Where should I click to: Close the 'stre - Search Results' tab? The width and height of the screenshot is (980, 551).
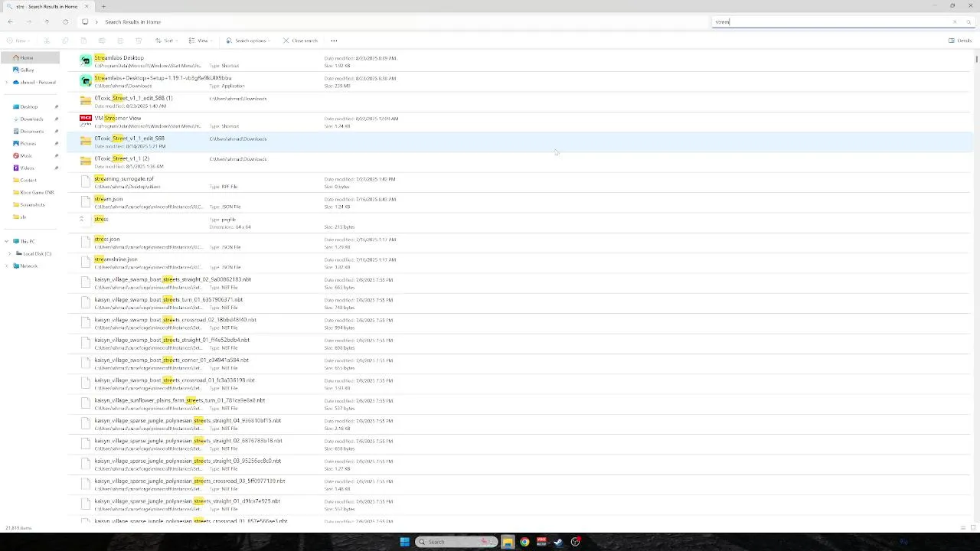click(x=87, y=6)
